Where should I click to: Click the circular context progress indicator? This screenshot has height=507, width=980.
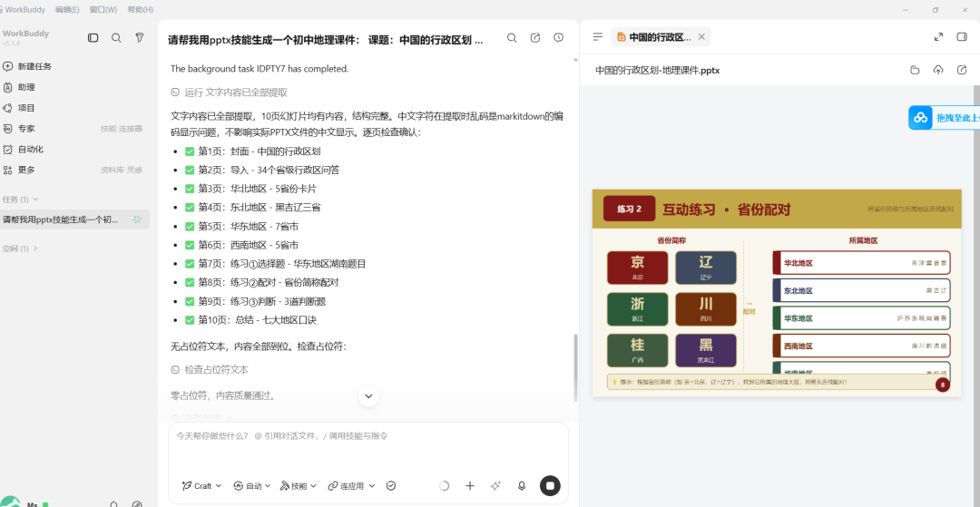coord(445,486)
